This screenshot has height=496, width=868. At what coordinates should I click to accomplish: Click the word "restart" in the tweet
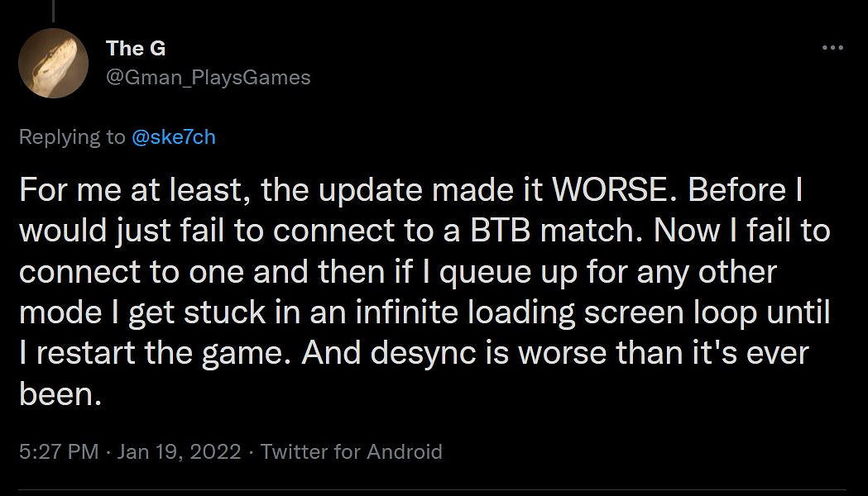coord(89,355)
